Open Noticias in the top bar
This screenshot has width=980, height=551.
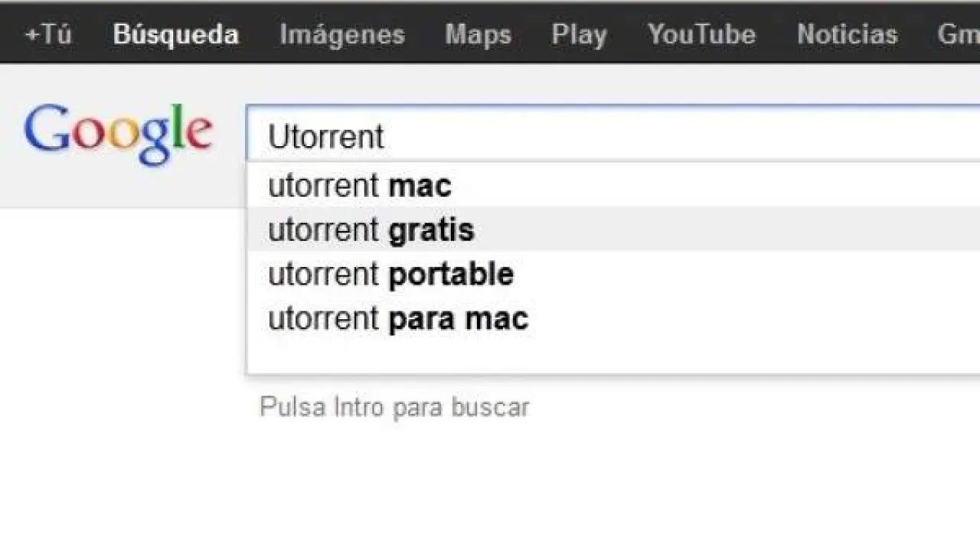click(847, 34)
